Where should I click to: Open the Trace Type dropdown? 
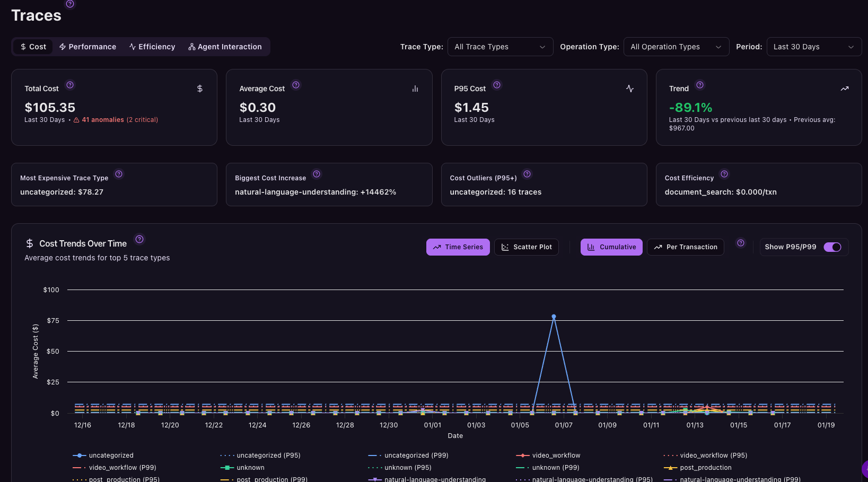pos(500,47)
